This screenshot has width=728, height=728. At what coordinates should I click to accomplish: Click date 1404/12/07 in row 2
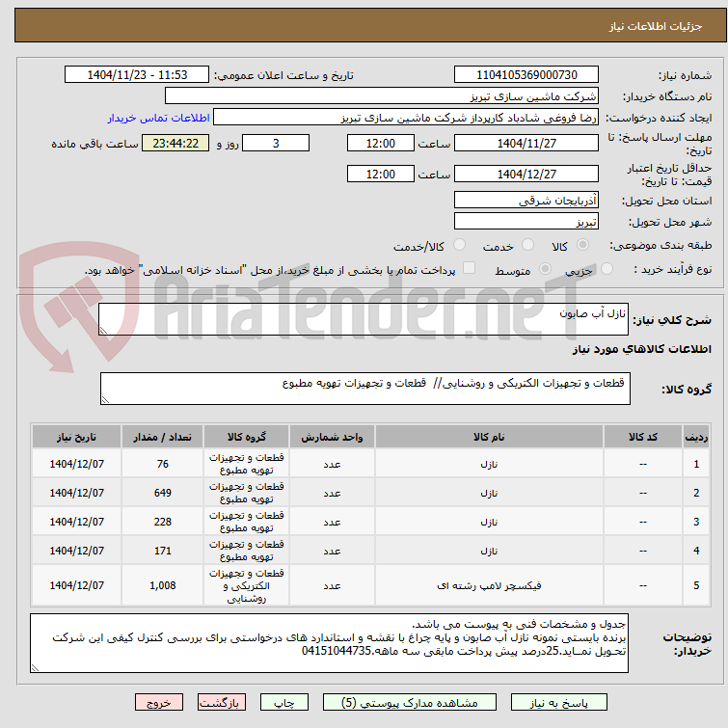[76, 493]
